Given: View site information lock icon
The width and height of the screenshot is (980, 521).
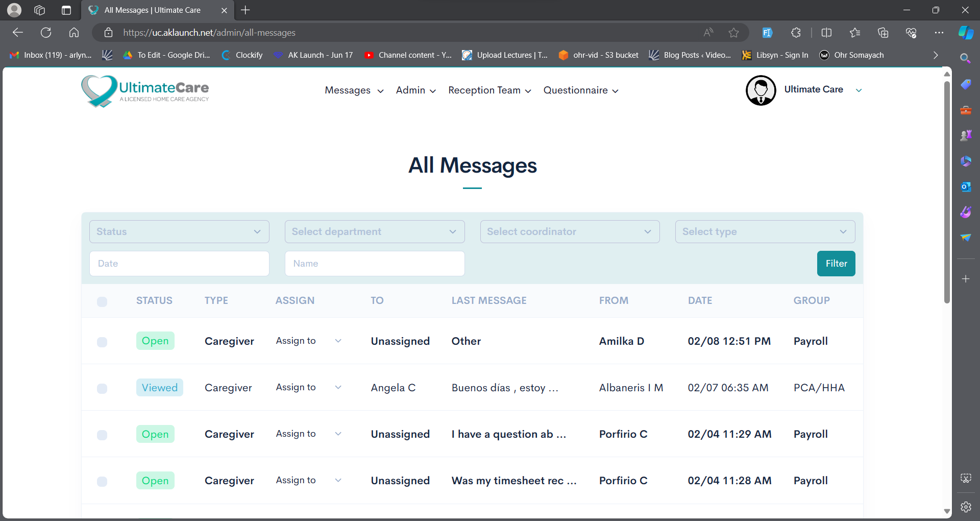Looking at the screenshot, I should pos(108,33).
